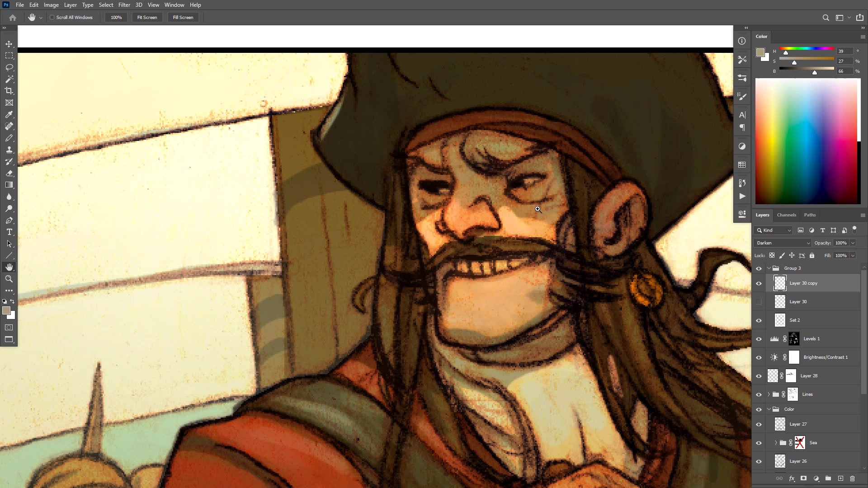Select the Eyedropper tool
868x488 pixels.
tap(9, 114)
